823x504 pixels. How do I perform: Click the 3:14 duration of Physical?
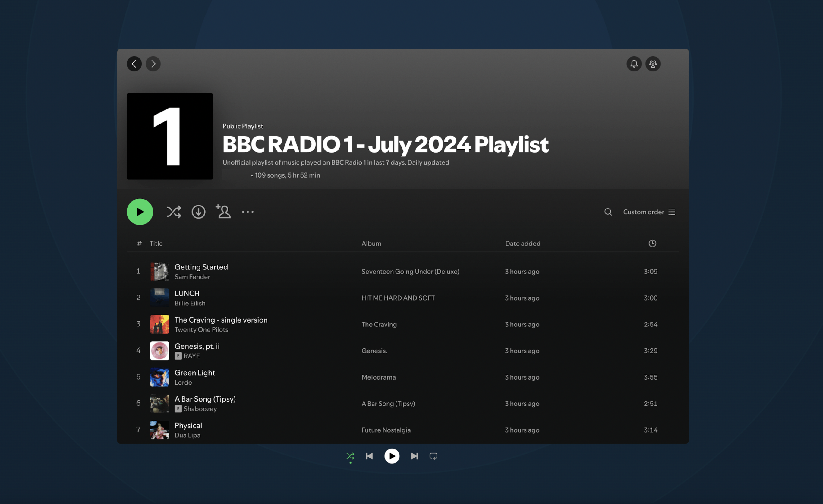(x=650, y=430)
